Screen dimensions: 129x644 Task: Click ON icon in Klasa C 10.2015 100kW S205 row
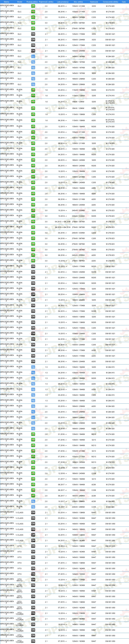[x=33, y=317]
